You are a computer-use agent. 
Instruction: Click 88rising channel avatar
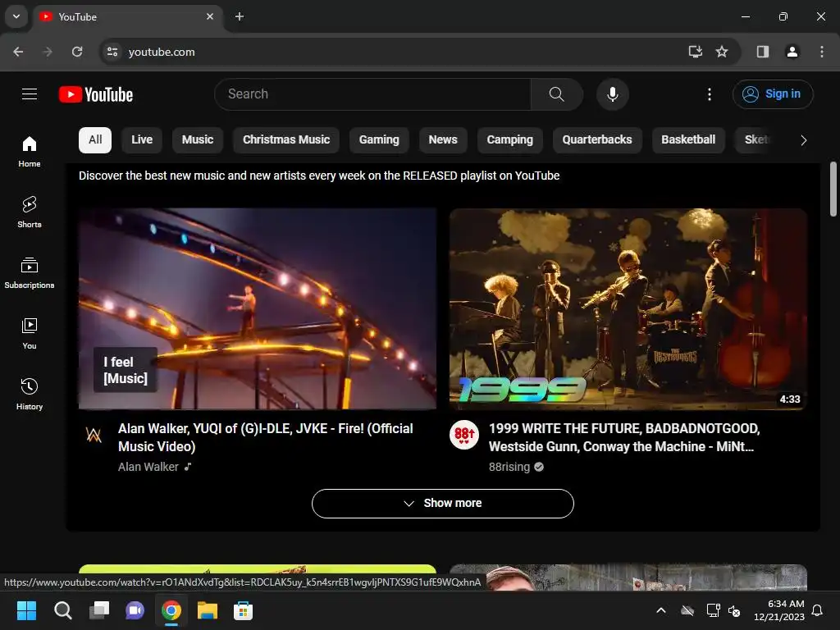pyautogui.click(x=464, y=435)
